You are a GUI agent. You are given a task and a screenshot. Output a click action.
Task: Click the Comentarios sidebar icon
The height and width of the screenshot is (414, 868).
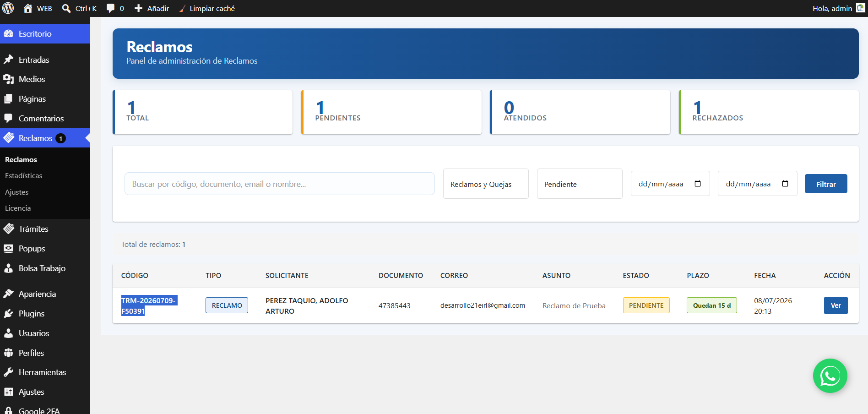[9, 118]
